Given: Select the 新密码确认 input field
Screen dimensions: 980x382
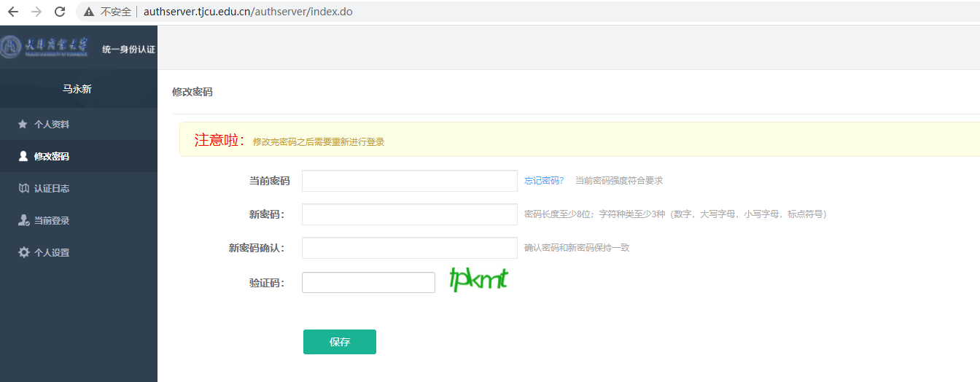Looking at the screenshot, I should tap(409, 248).
